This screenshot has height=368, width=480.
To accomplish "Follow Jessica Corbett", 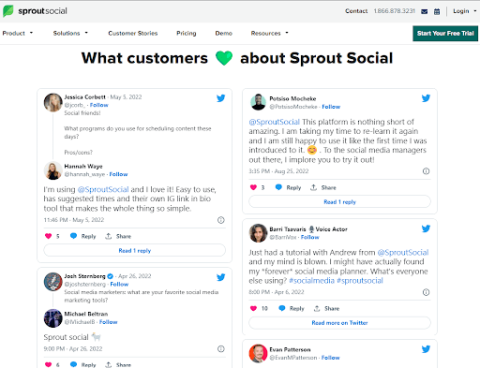I will pyautogui.click(x=99, y=105).
